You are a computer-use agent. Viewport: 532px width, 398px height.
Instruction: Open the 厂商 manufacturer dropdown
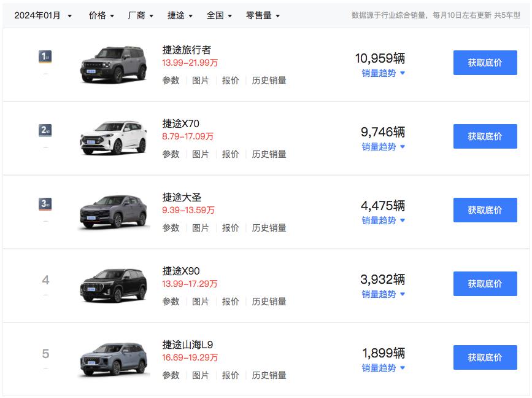coord(141,15)
